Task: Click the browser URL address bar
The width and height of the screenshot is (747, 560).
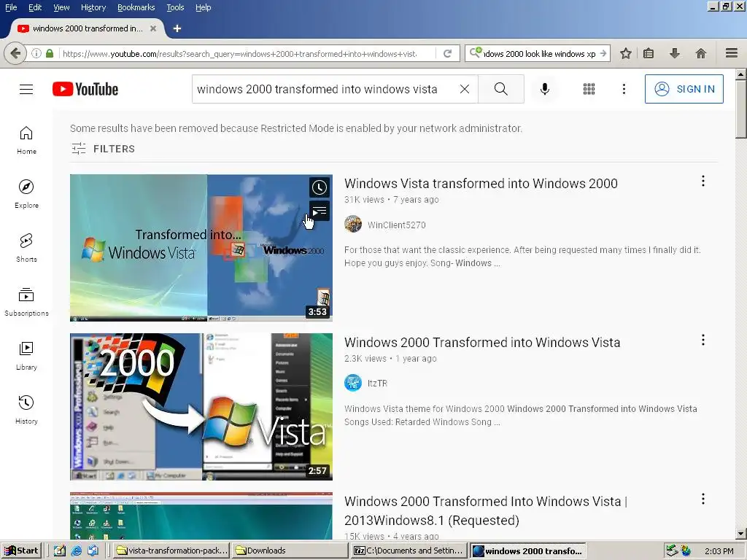Action: pos(239,53)
